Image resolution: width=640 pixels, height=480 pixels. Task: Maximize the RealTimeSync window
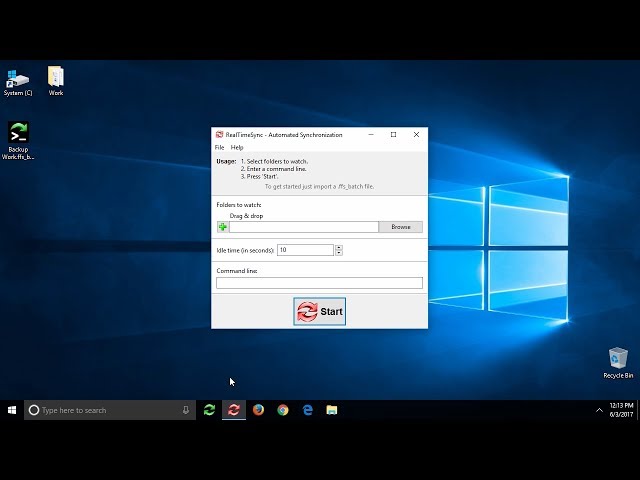click(393, 134)
